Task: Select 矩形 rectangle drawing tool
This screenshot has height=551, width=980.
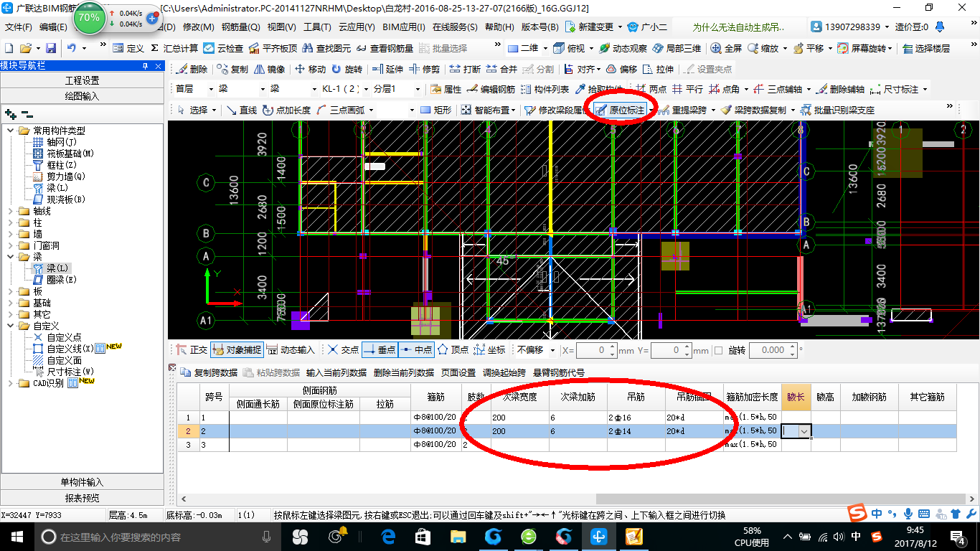Action: coord(436,110)
